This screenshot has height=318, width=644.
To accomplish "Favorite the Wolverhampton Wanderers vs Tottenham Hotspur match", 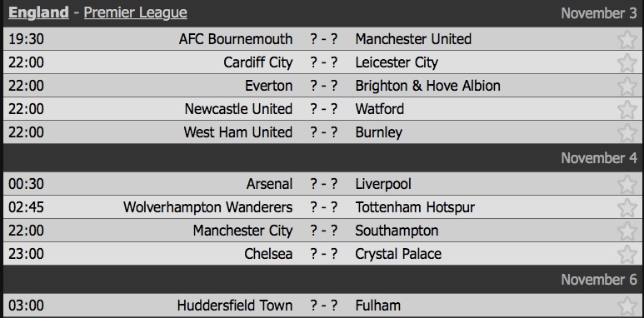I will pos(627,207).
